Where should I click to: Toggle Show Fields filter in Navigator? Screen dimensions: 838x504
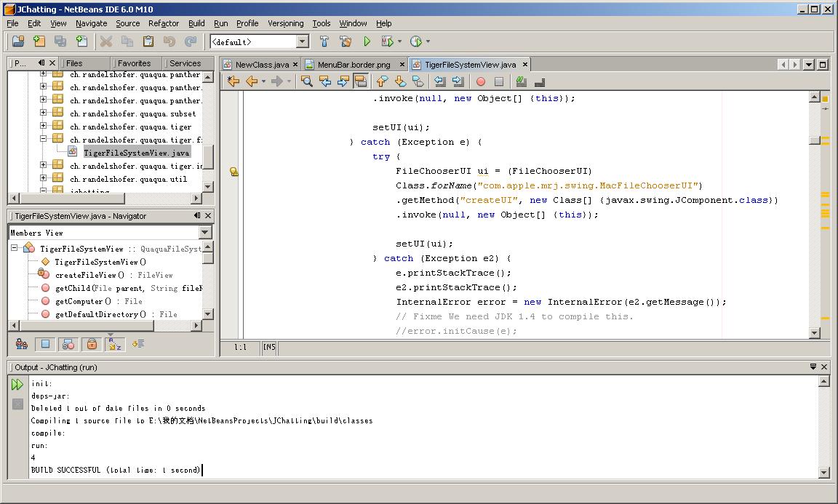45,344
